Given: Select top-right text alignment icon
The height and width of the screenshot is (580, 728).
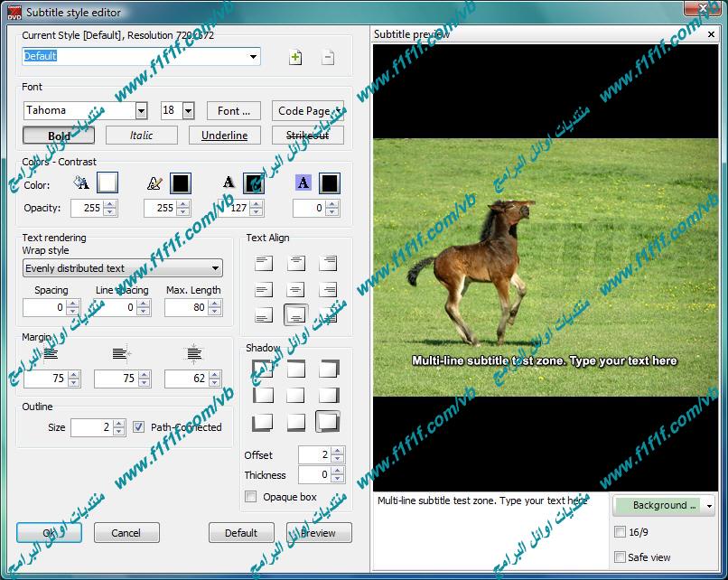Looking at the screenshot, I should pos(328,264).
